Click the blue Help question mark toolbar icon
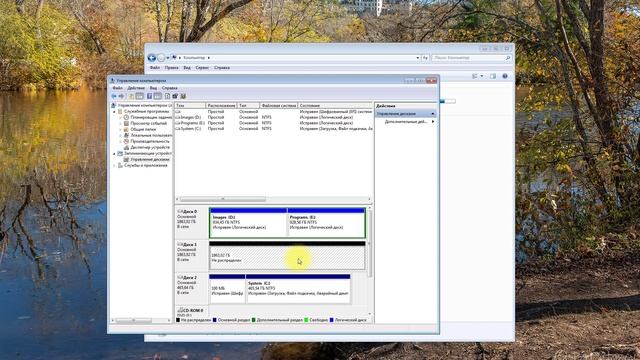The height and width of the screenshot is (360, 640). click(149, 96)
